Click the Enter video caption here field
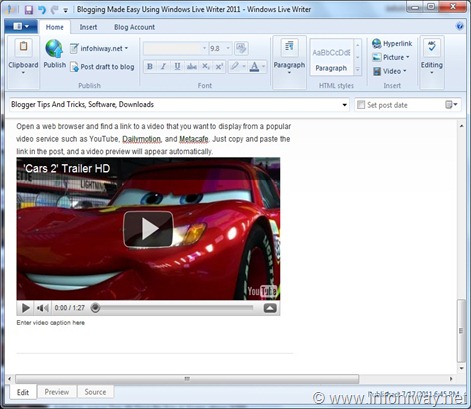The width and height of the screenshot is (471, 409). [51, 323]
